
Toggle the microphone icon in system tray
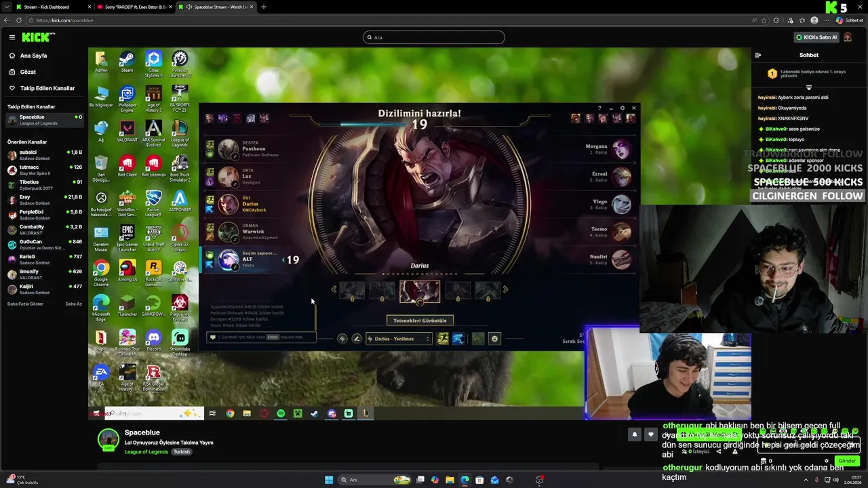816,480
